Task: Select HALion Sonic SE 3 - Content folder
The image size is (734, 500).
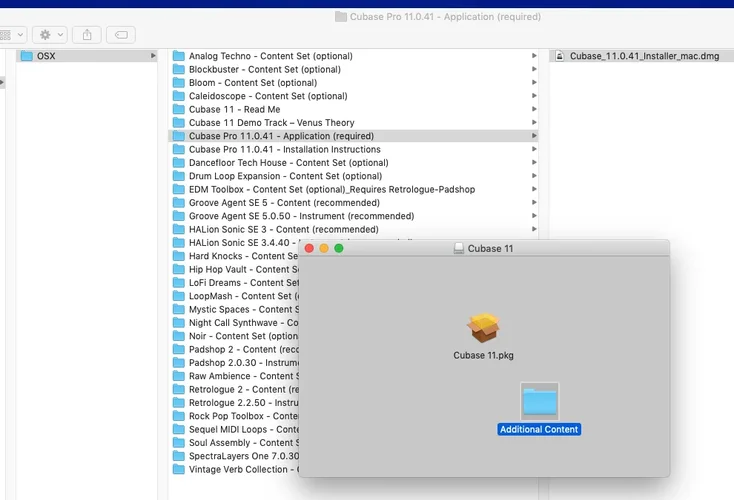Action: pos(353,229)
